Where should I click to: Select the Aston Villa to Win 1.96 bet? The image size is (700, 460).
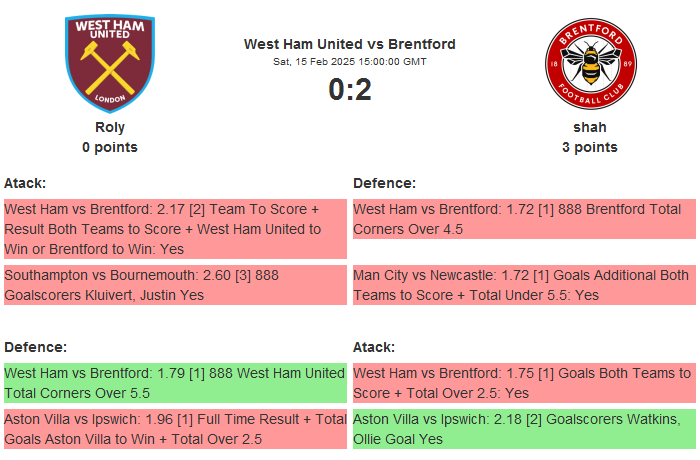point(175,429)
